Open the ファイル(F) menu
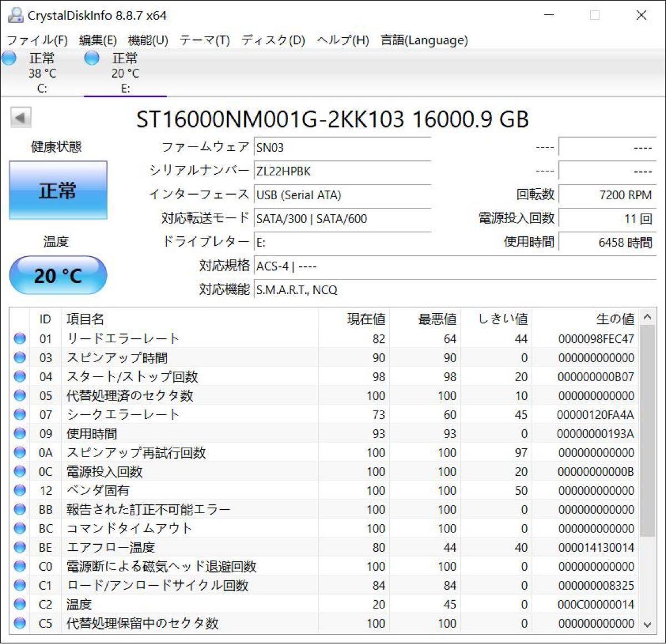Viewport: 666px width, 644px height. (x=37, y=40)
